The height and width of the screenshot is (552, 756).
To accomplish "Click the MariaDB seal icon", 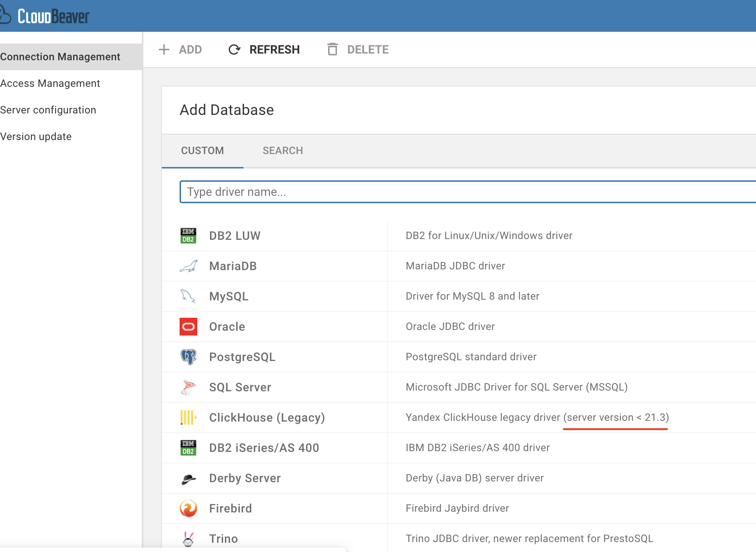I will (x=188, y=266).
